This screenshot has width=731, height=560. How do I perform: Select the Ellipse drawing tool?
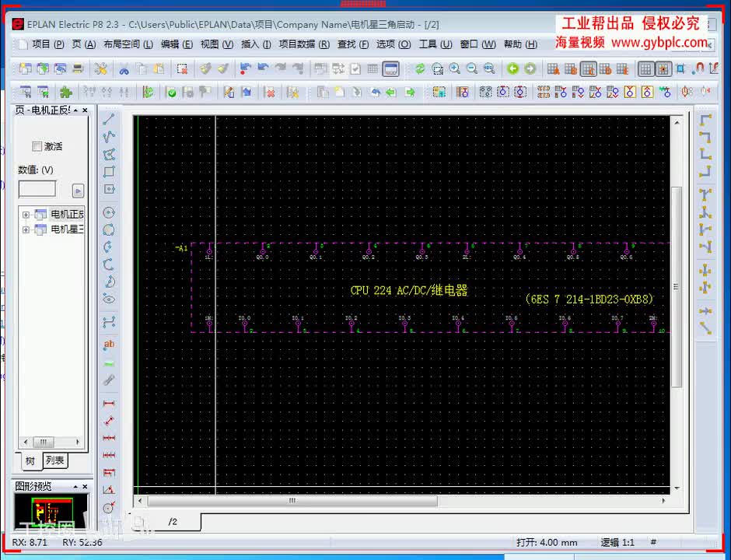[x=109, y=299]
